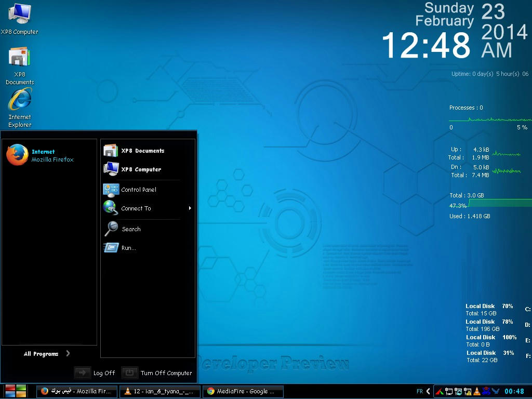Select Control Panel menu entry
The image size is (532, 399).
click(x=148, y=190)
